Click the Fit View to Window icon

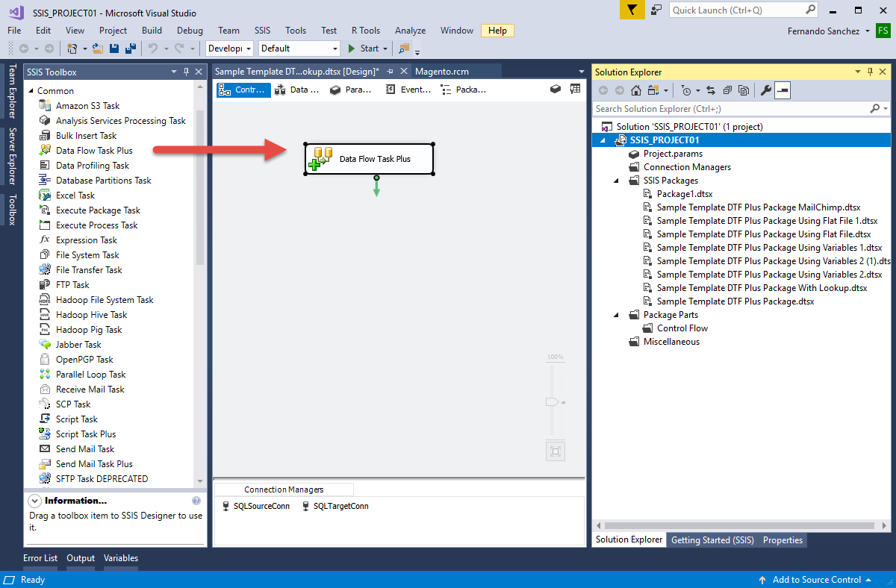(x=555, y=451)
